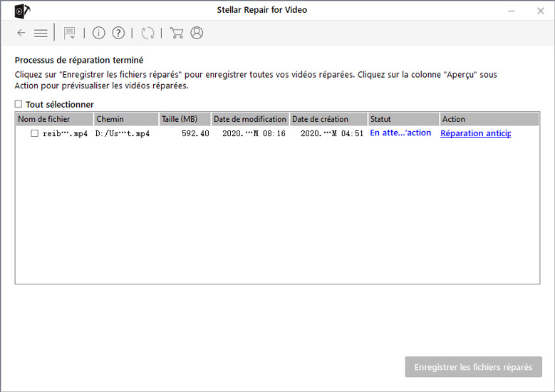Minimize the Stellar Repair window
555x392 pixels.
pyautogui.click(x=512, y=11)
